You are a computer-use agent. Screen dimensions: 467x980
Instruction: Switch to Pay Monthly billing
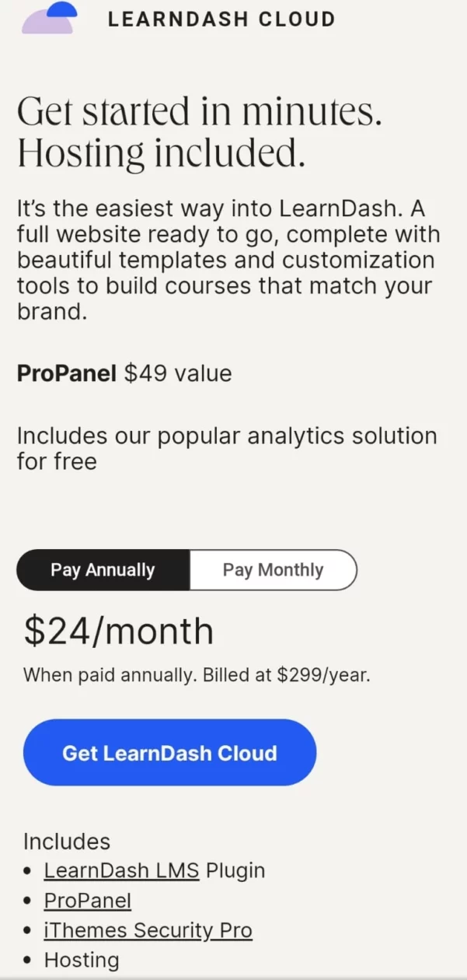click(x=273, y=570)
